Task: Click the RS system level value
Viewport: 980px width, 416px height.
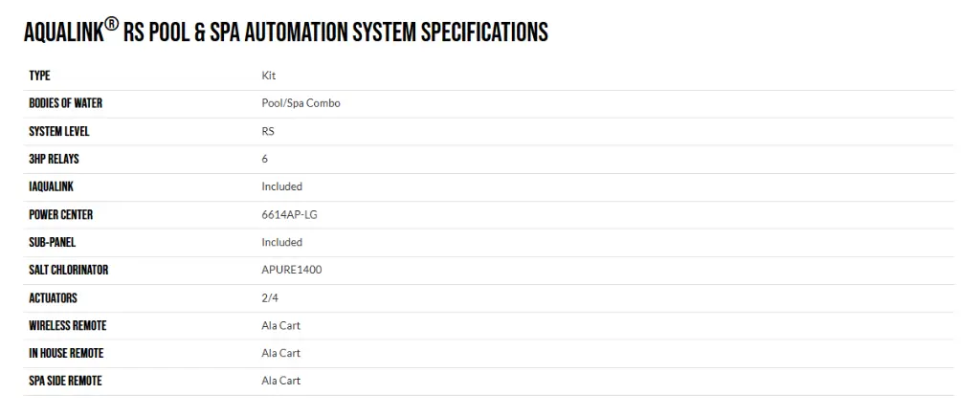Action: click(x=268, y=131)
